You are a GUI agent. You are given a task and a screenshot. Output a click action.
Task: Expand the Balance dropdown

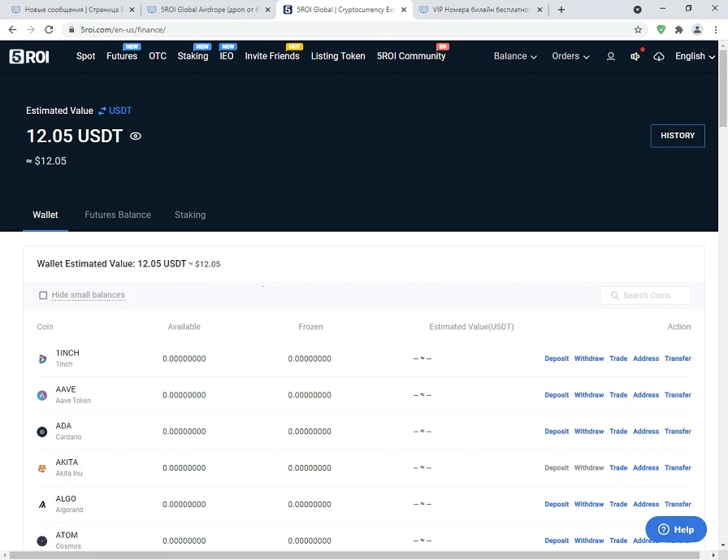515,56
